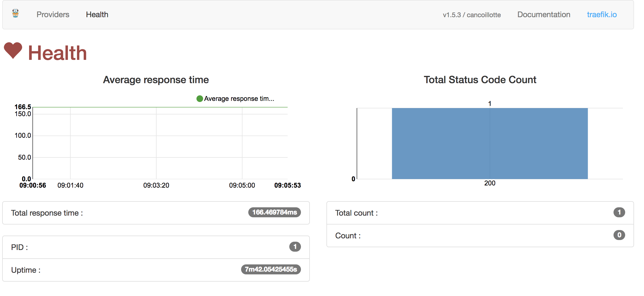Click the 166.5 y-axis maximum label

(23, 107)
